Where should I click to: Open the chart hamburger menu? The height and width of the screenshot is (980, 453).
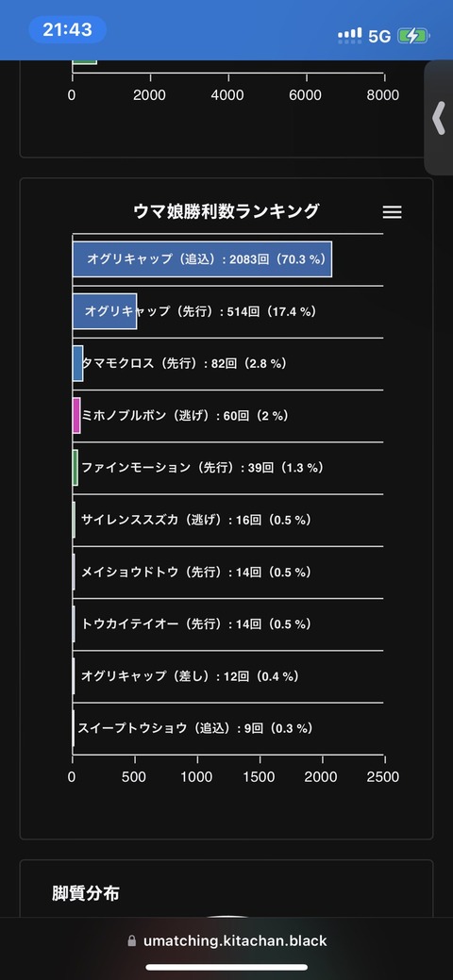point(392,212)
